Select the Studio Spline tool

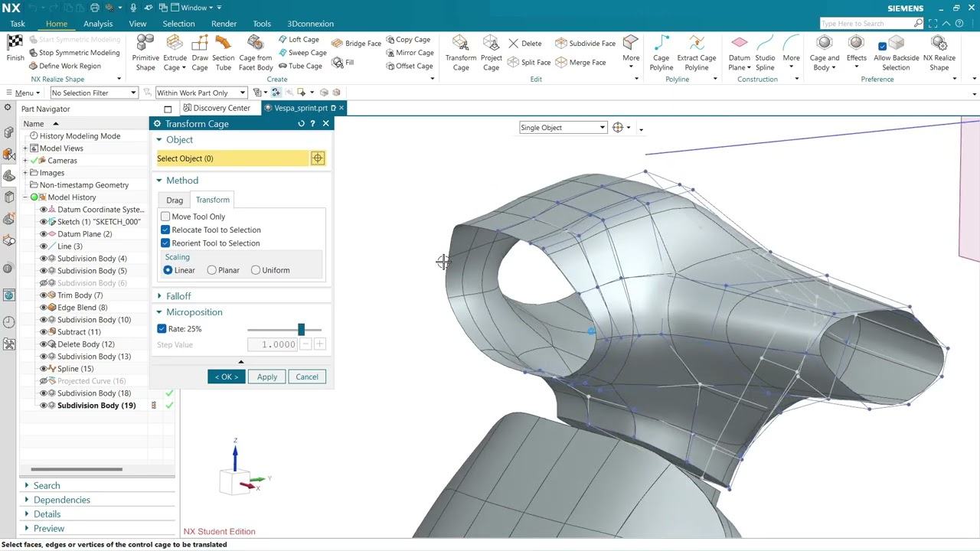[x=765, y=52]
